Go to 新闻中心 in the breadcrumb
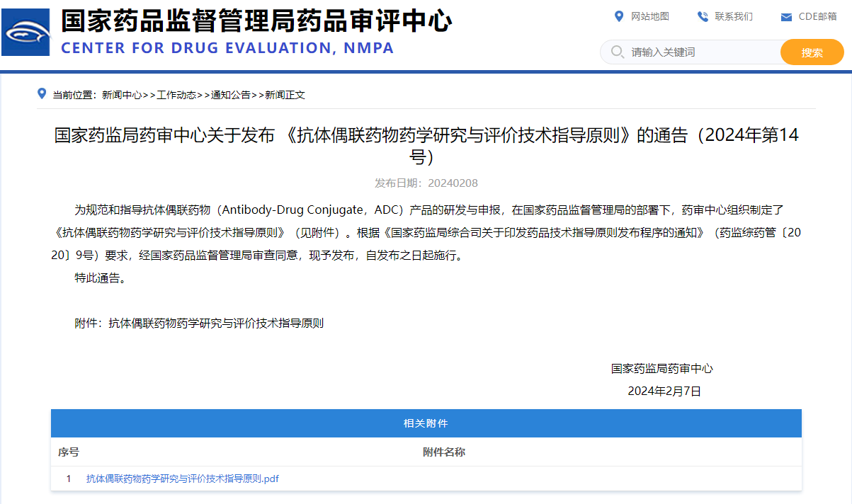The width and height of the screenshot is (852, 504). click(122, 95)
